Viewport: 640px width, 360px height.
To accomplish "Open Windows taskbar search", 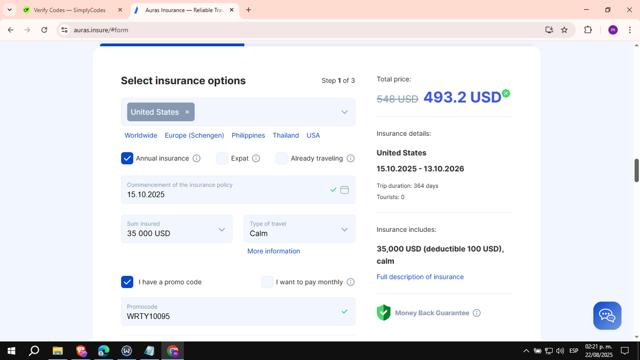I will 34,351.
